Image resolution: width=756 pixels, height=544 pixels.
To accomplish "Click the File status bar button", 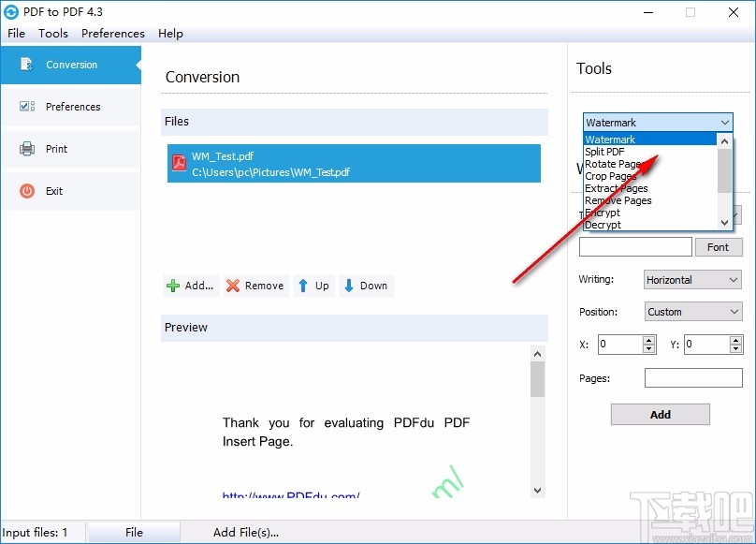I will tap(134, 533).
